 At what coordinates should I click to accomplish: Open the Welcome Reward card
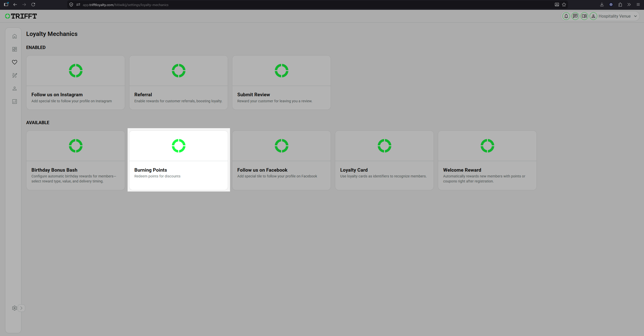487,160
